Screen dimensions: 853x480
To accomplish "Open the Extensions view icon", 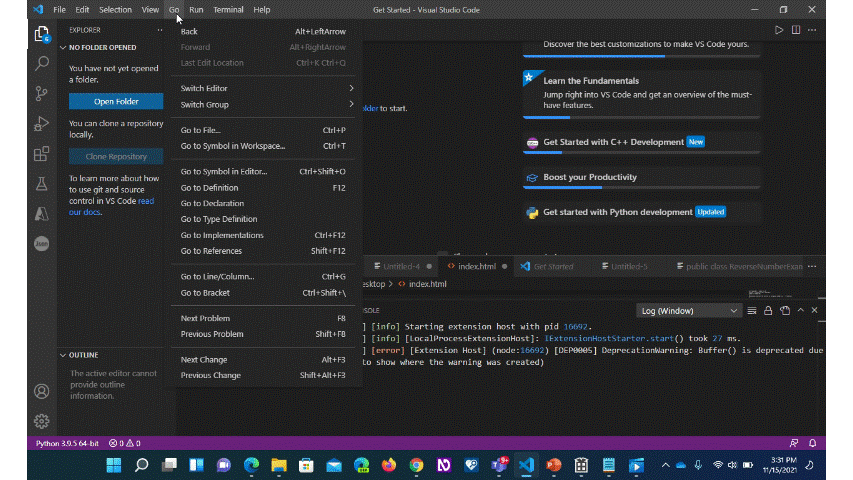I will click(42, 153).
